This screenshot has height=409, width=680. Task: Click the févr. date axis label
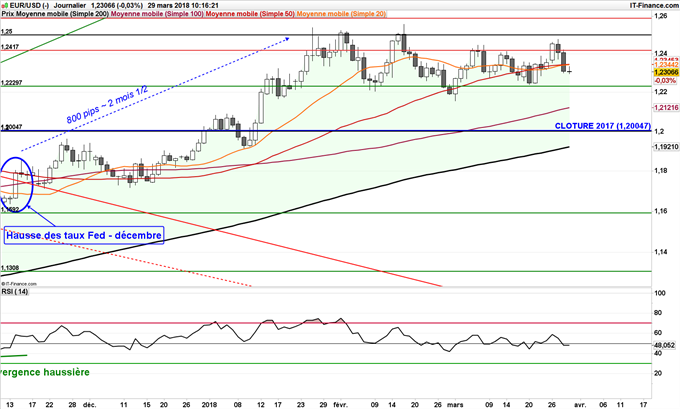pyautogui.click(x=340, y=405)
